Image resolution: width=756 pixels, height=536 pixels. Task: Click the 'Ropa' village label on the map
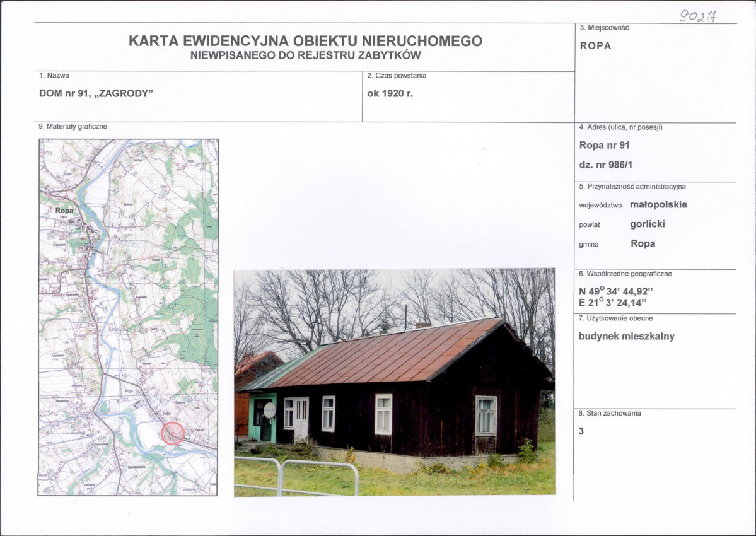coord(64,211)
